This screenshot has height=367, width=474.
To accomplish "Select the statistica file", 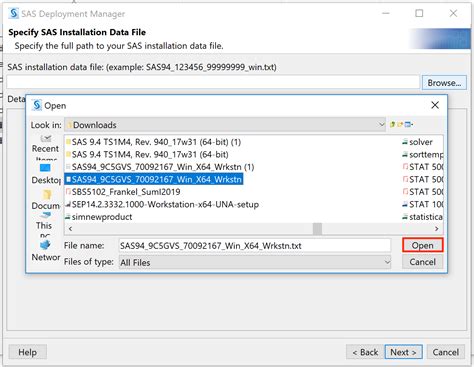I will pyautogui.click(x=423, y=217).
